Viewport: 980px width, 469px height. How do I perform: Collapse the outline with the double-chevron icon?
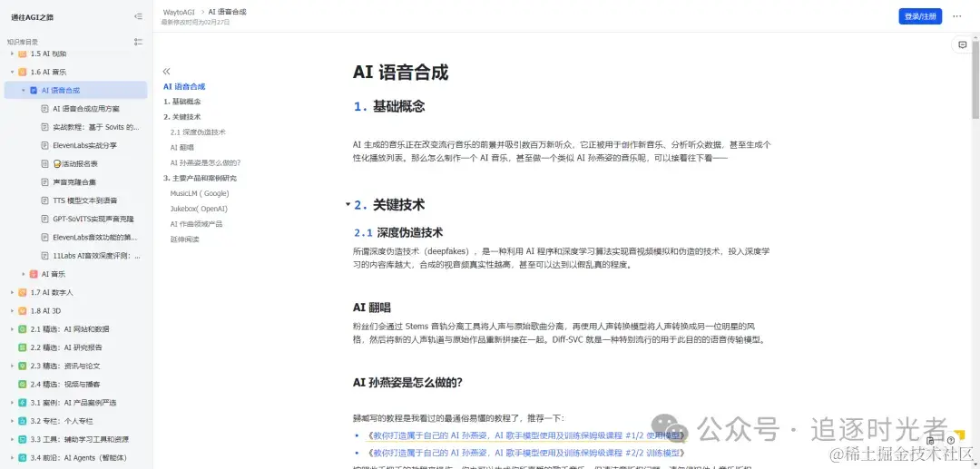tap(166, 72)
